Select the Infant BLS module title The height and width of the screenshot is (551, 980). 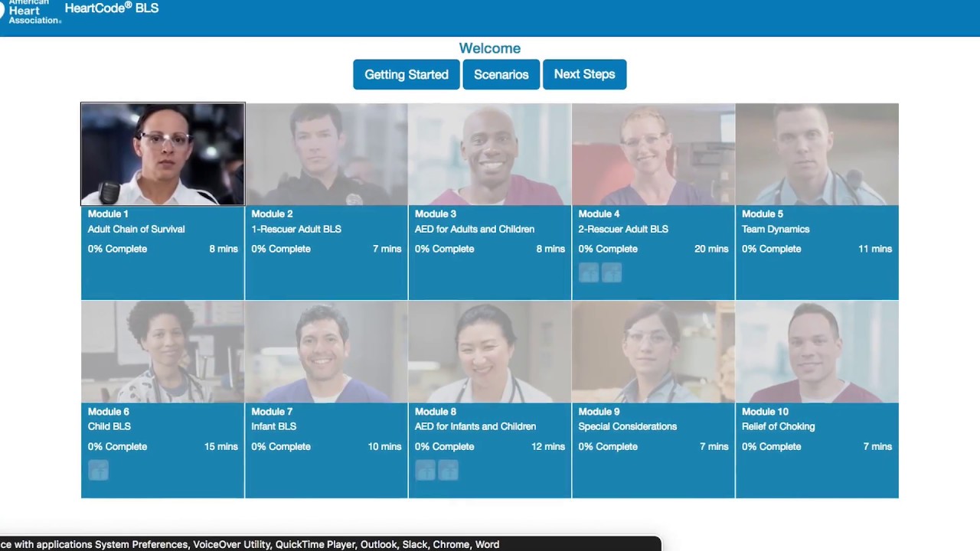274,426
